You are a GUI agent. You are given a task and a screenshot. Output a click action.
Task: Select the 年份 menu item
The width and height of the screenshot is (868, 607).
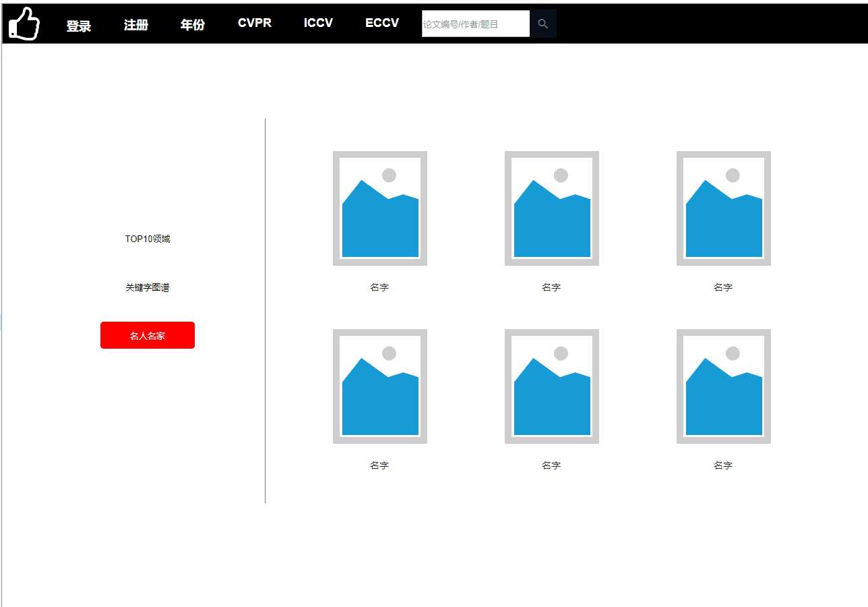click(193, 25)
